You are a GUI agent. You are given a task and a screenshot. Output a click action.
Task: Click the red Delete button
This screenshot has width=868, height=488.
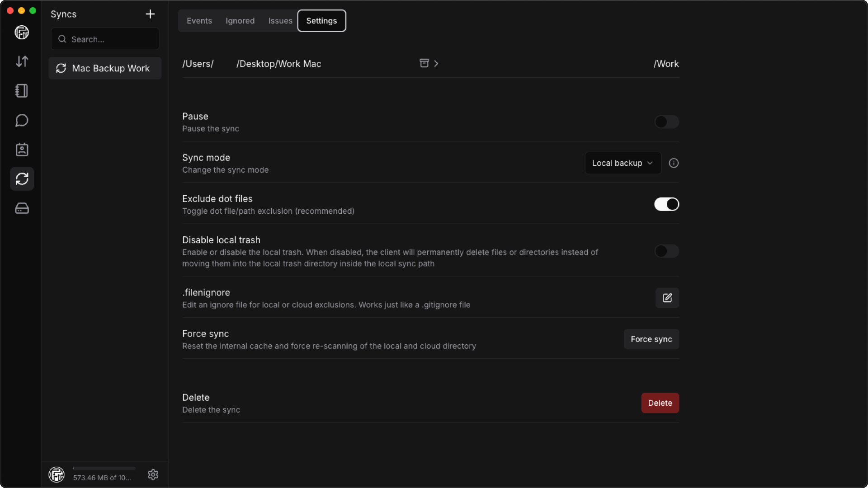pos(660,403)
